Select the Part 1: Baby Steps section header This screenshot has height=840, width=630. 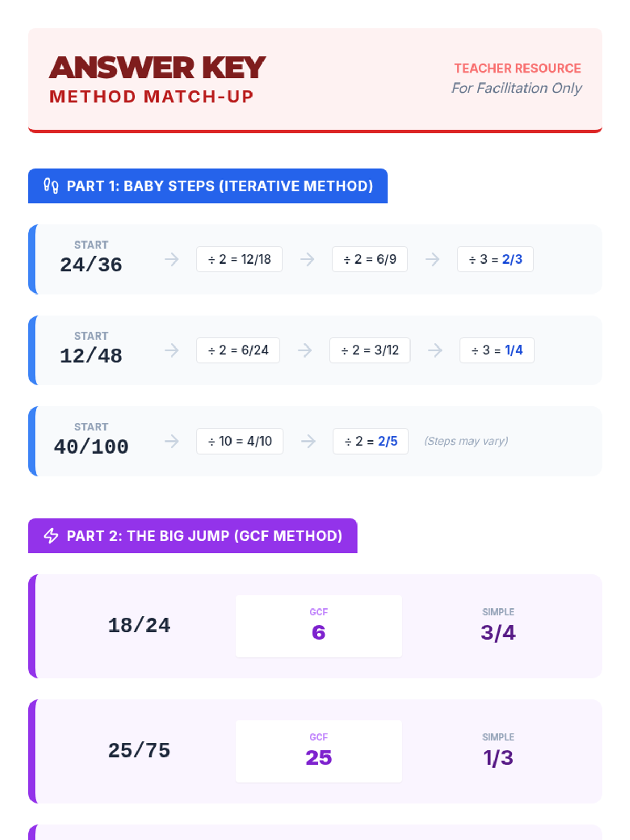coord(208,186)
